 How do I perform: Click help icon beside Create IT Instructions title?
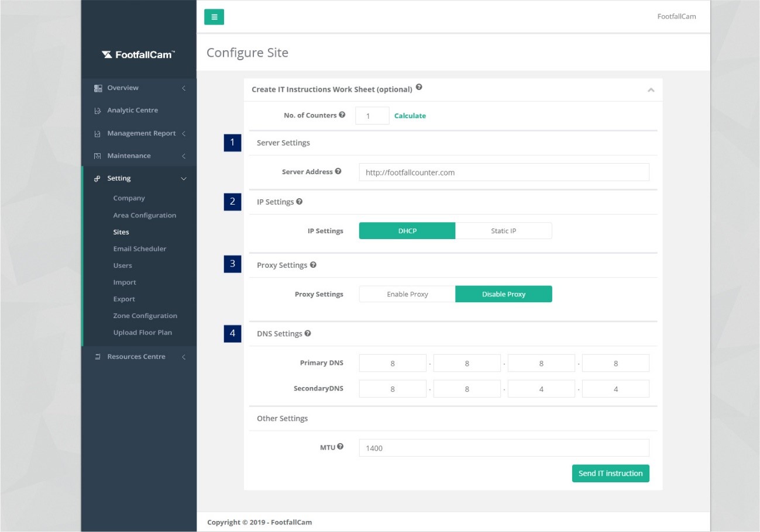tap(419, 88)
